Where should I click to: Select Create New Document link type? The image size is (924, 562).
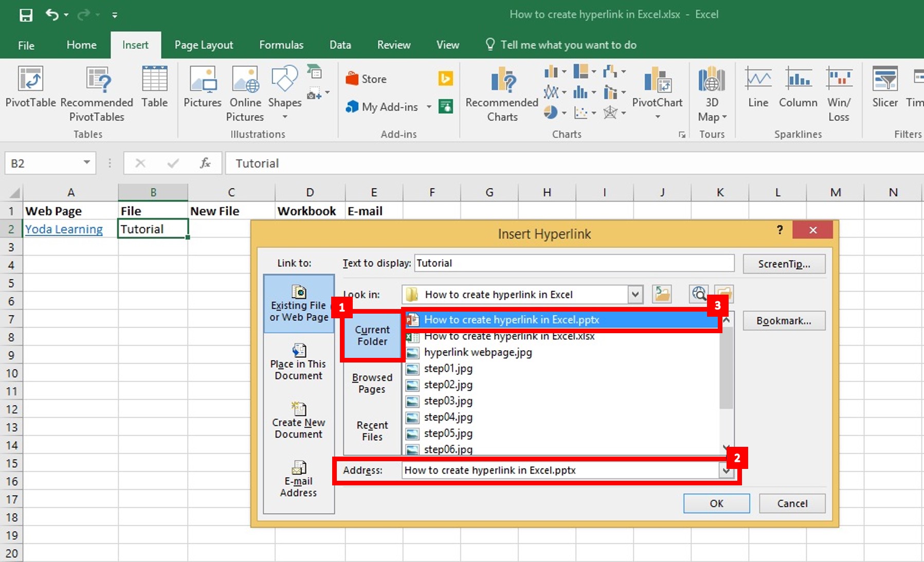pos(298,421)
